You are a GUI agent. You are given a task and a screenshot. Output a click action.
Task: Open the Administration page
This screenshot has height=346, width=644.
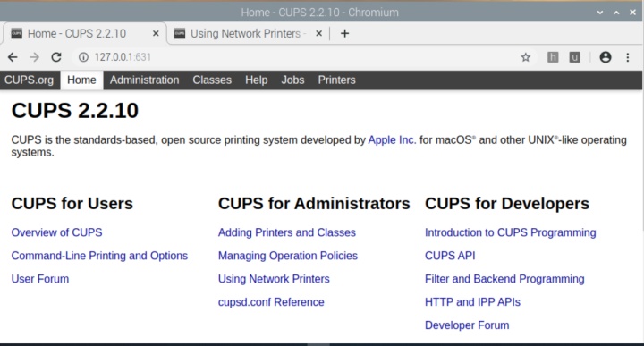(x=145, y=80)
